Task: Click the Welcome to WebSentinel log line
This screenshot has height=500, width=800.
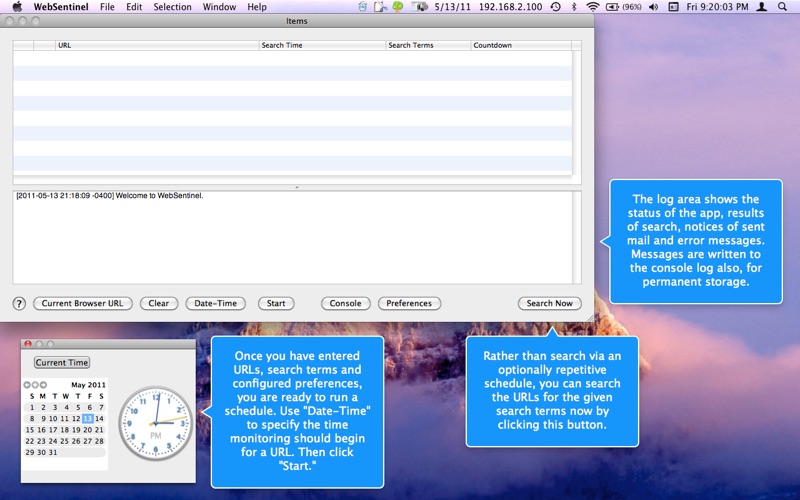Action: pos(110,195)
